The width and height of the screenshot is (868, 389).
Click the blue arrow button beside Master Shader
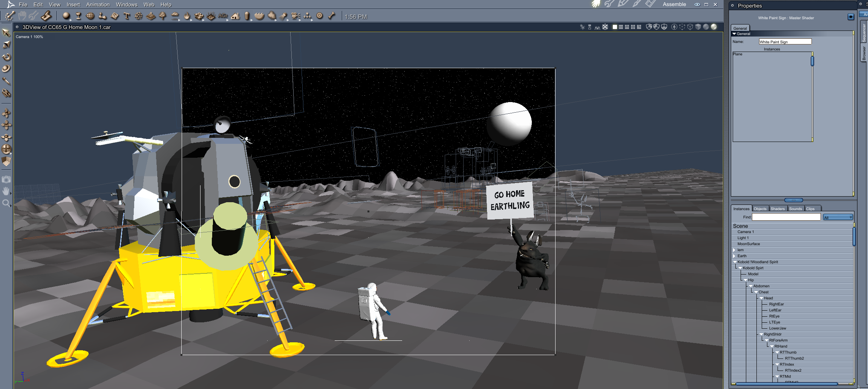coord(851,17)
